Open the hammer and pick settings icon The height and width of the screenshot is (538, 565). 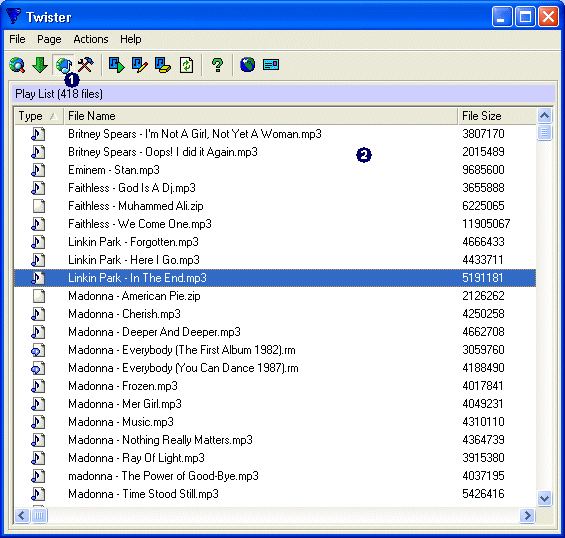[86, 65]
